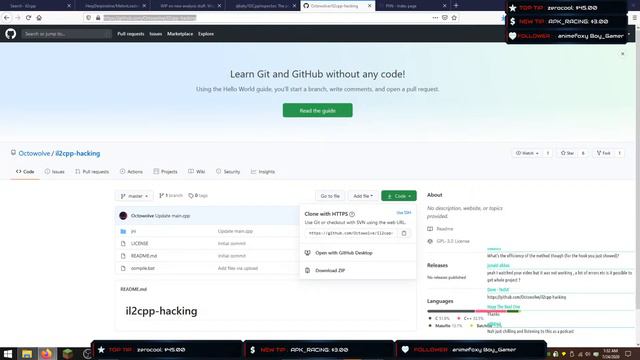Open the Projects tab
The image size is (640, 360).
(x=165, y=172)
